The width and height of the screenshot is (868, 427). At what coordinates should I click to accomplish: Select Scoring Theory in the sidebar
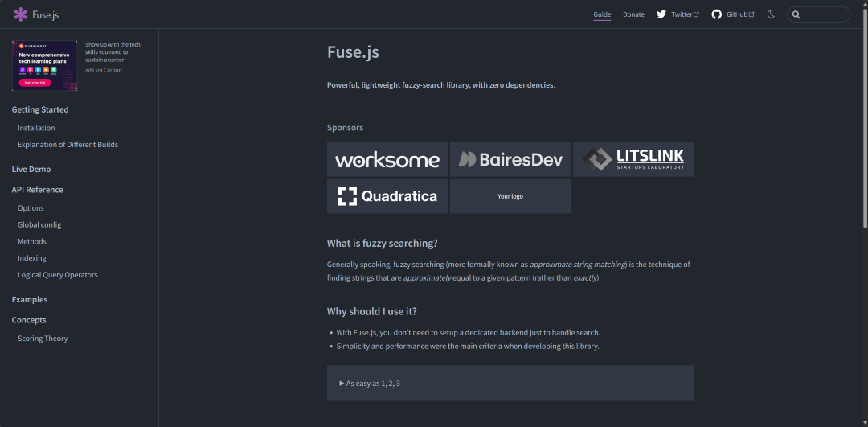[43, 339]
